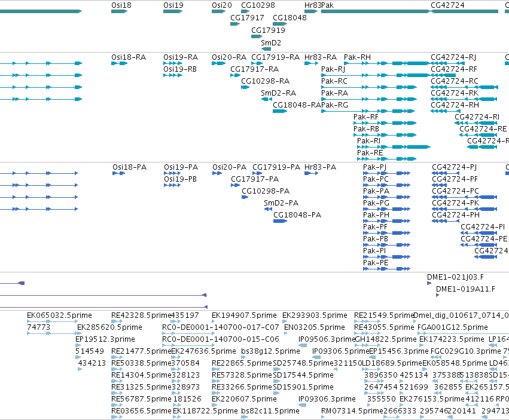Select protein CG42724-PH
509x420 pixels.
[446, 221]
